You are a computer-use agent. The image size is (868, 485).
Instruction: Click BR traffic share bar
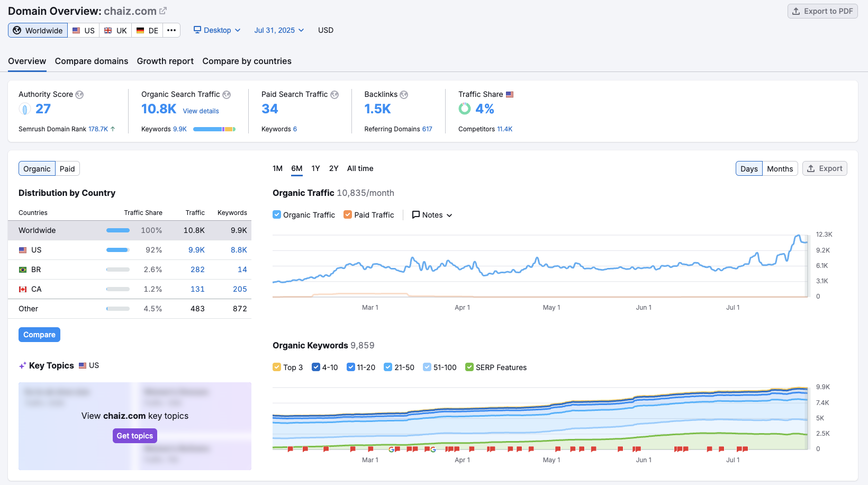[118, 270]
